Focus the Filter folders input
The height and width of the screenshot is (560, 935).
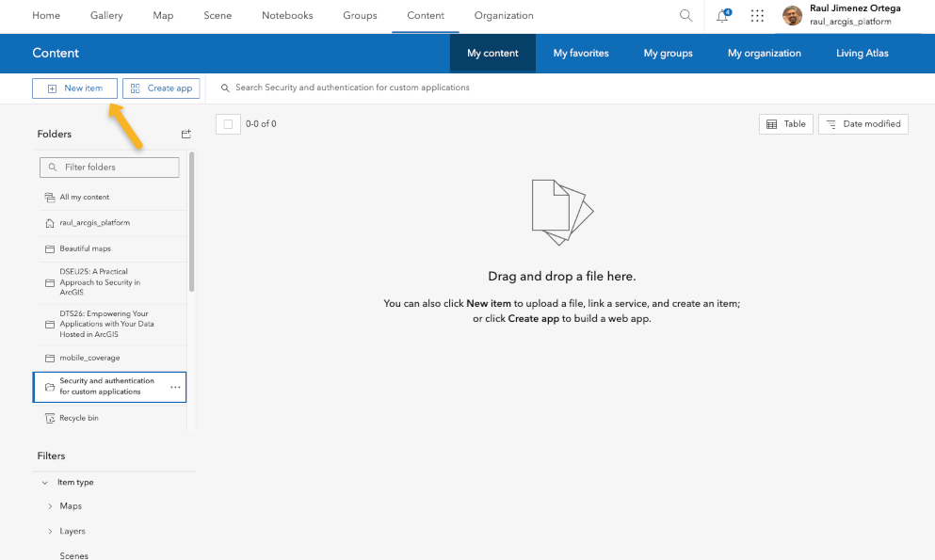click(109, 168)
